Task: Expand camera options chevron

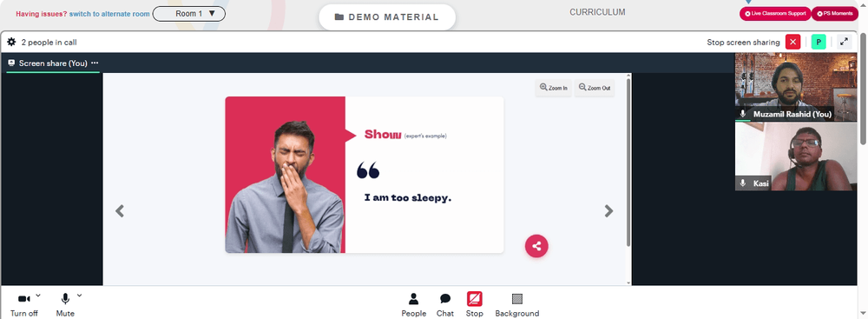Action: tap(37, 296)
